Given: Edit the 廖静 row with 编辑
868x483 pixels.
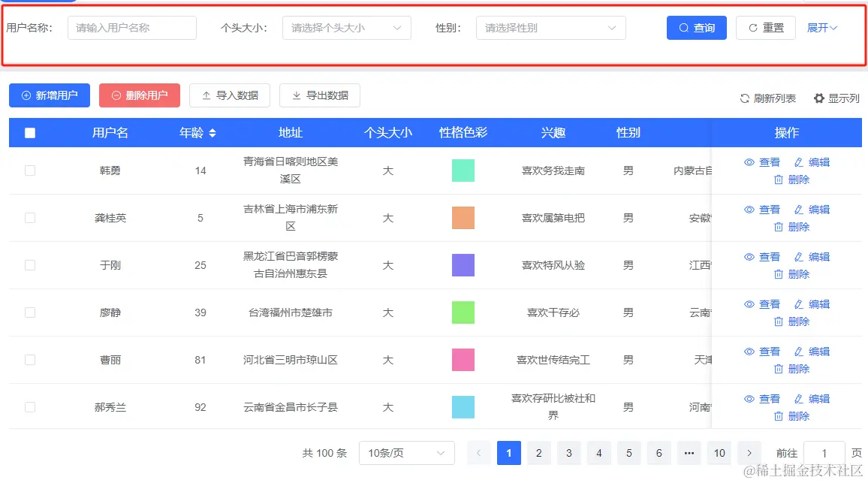Looking at the screenshot, I should (x=812, y=304).
